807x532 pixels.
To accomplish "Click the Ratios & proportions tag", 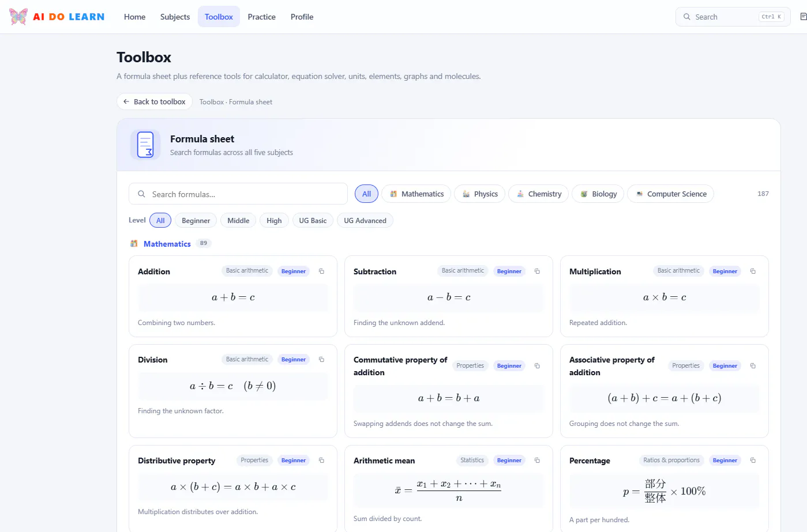I will (x=671, y=460).
